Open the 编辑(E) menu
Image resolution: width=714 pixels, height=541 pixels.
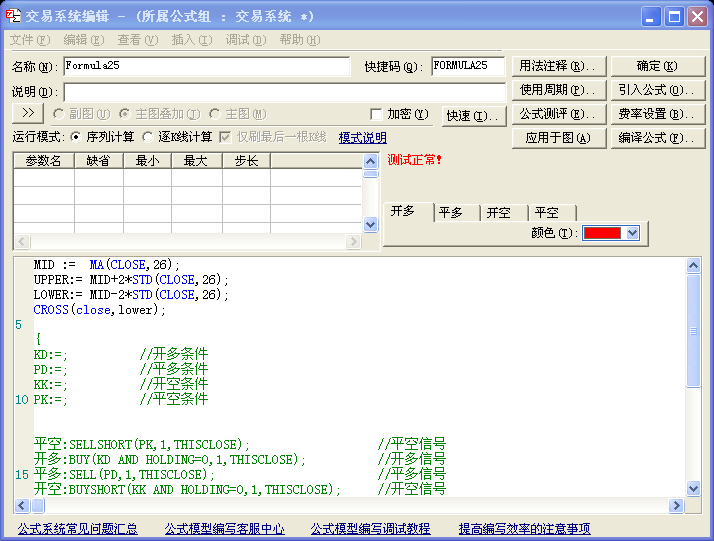[x=84, y=40]
